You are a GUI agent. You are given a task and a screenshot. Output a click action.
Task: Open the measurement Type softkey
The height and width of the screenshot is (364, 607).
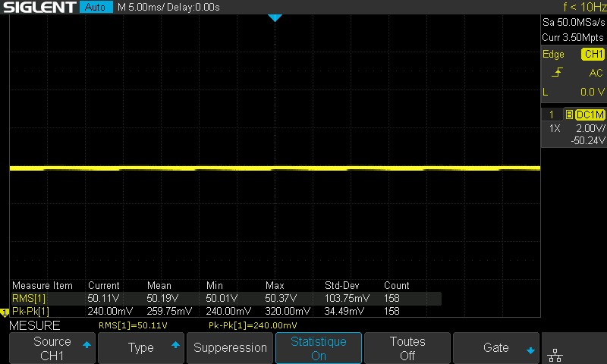[141, 348]
